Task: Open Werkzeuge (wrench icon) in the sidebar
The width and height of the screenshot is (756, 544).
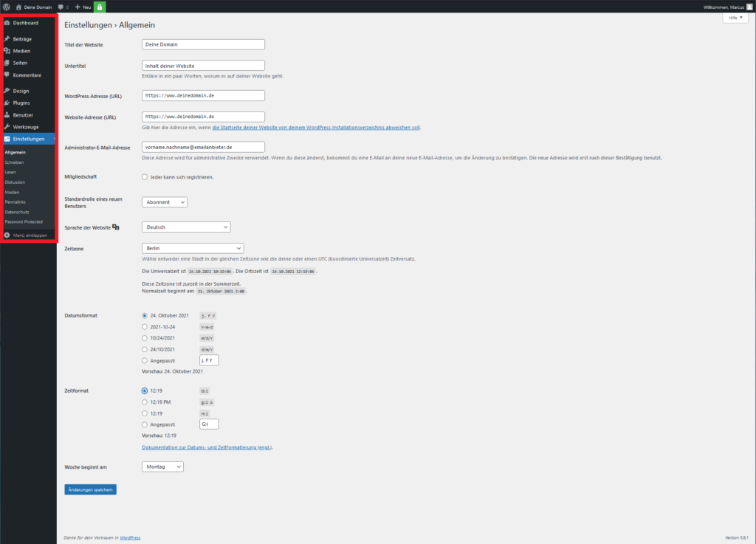Action: tap(27, 127)
